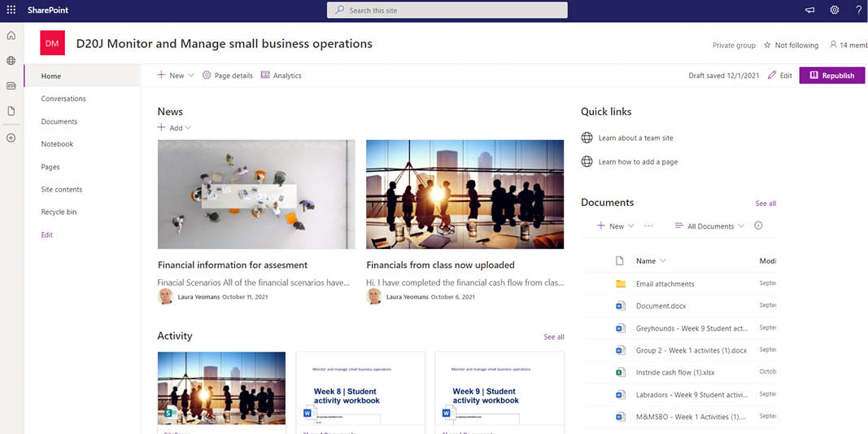Expand the Add dropdown under News
Image resolution: width=868 pixels, height=434 pixels.
tap(175, 128)
